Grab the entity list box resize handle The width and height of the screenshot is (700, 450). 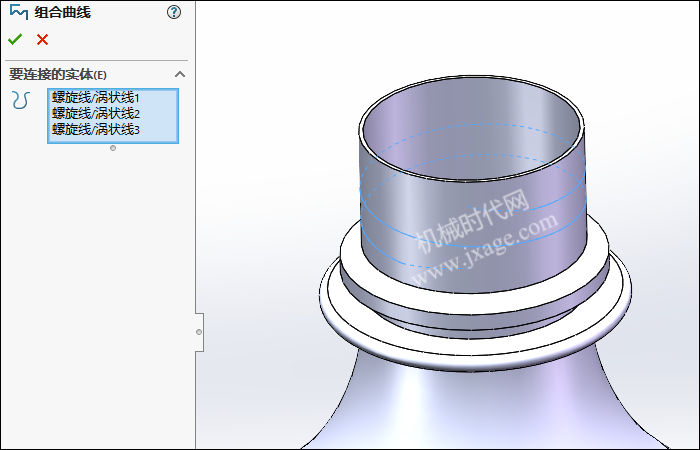point(113,148)
